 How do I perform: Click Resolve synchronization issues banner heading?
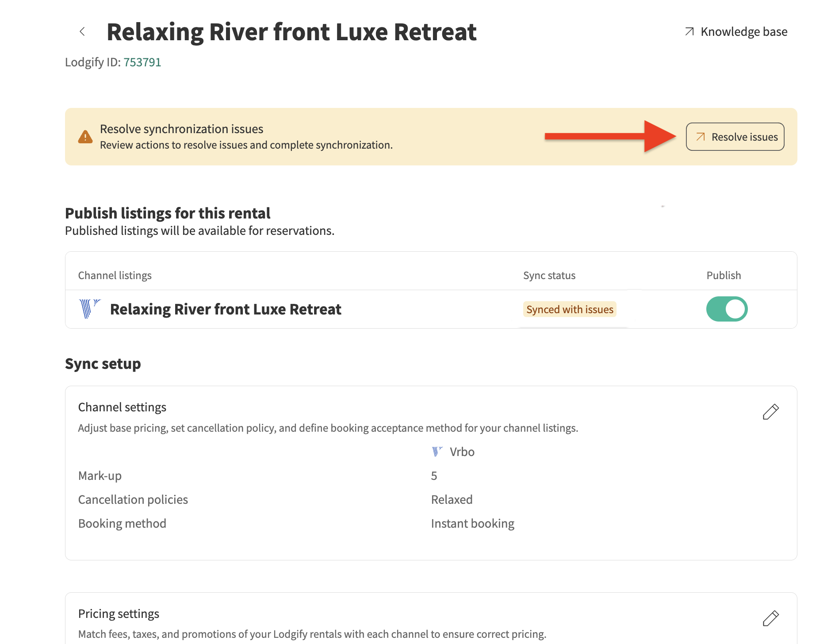click(x=181, y=129)
